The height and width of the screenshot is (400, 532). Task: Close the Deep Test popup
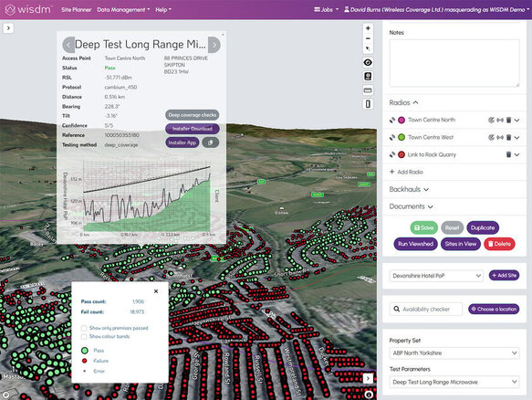[x=223, y=35]
